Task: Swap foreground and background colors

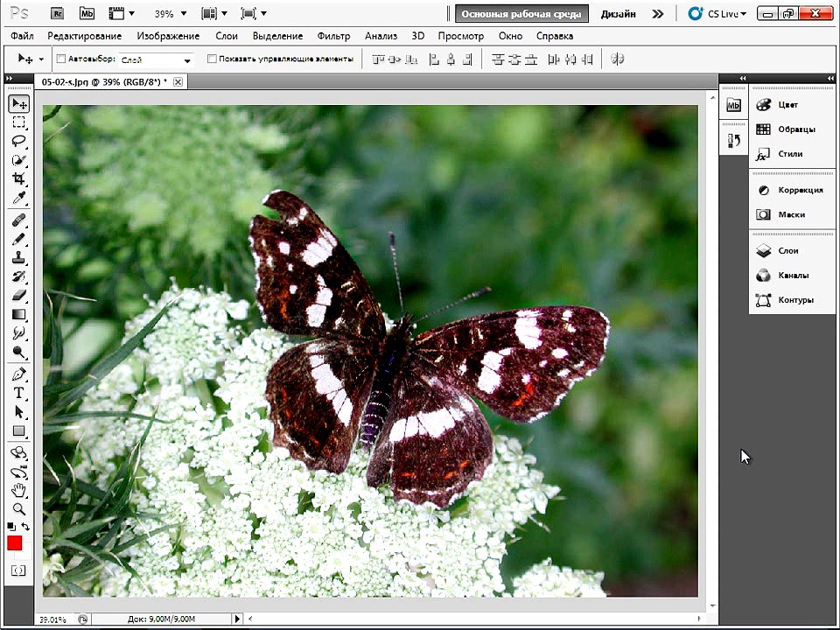Action: coord(25,527)
